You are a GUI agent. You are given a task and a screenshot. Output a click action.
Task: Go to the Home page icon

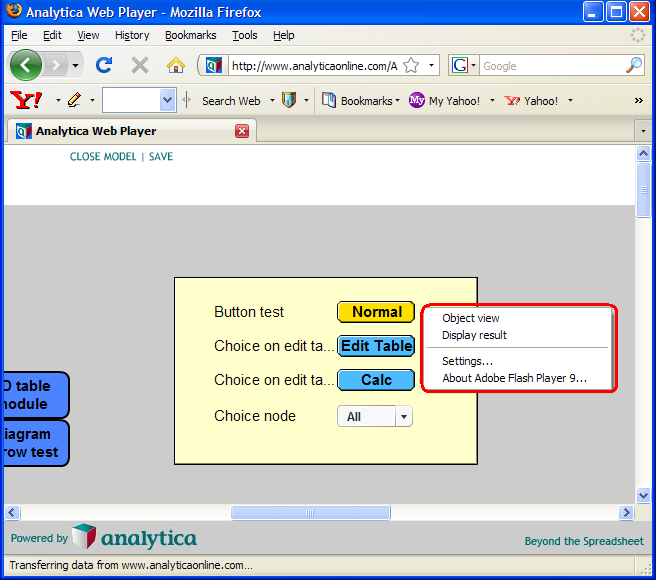176,65
